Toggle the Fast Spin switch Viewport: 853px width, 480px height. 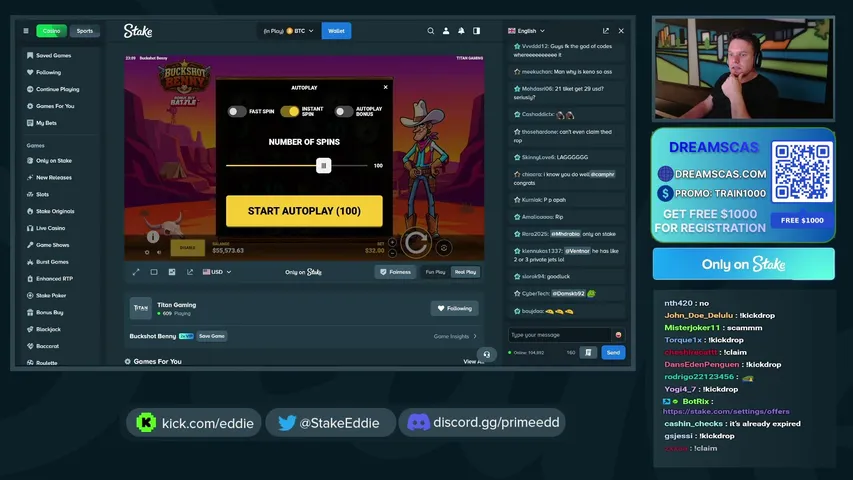(x=237, y=112)
